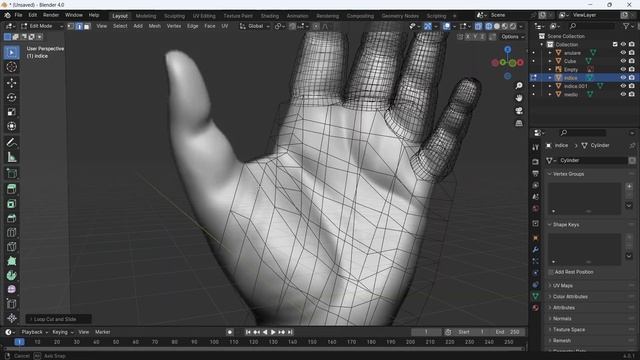Toggle X-Ray display button
Viewport: 640px width, 360px height.
pyautogui.click(x=478, y=26)
